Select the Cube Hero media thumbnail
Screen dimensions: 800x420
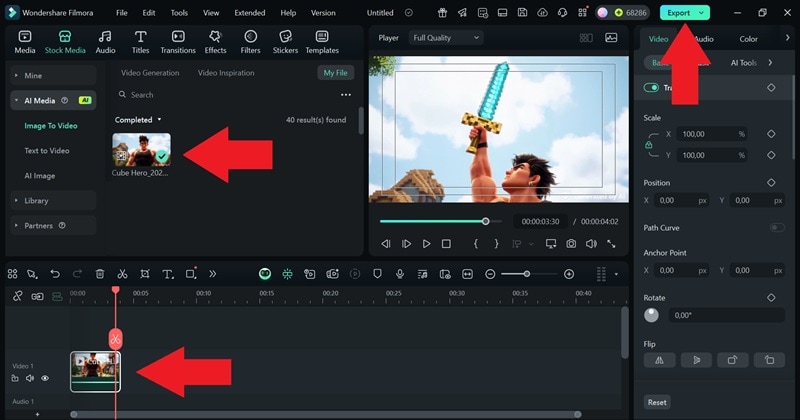(x=141, y=150)
